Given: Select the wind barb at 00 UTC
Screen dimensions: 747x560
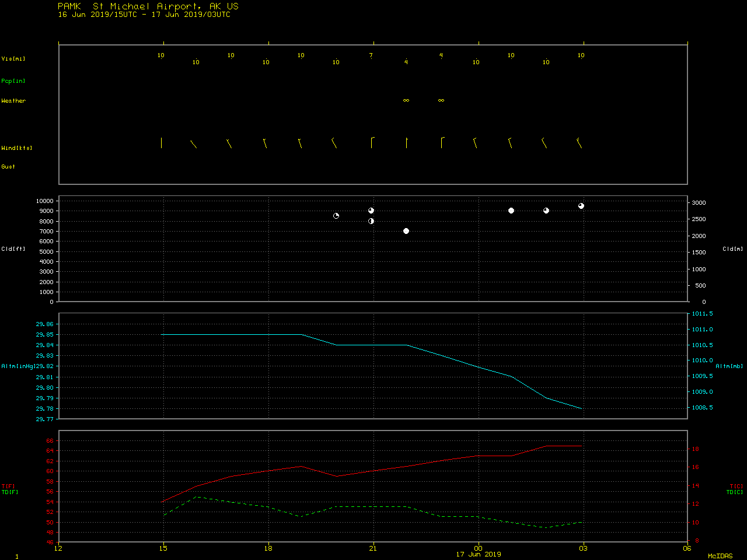Looking at the screenshot, I should (x=475, y=143).
